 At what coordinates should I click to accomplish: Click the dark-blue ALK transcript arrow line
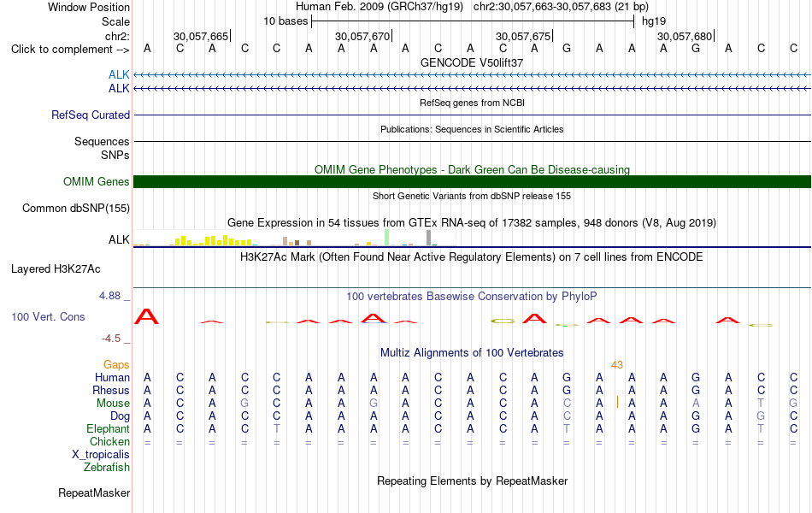(x=472, y=89)
